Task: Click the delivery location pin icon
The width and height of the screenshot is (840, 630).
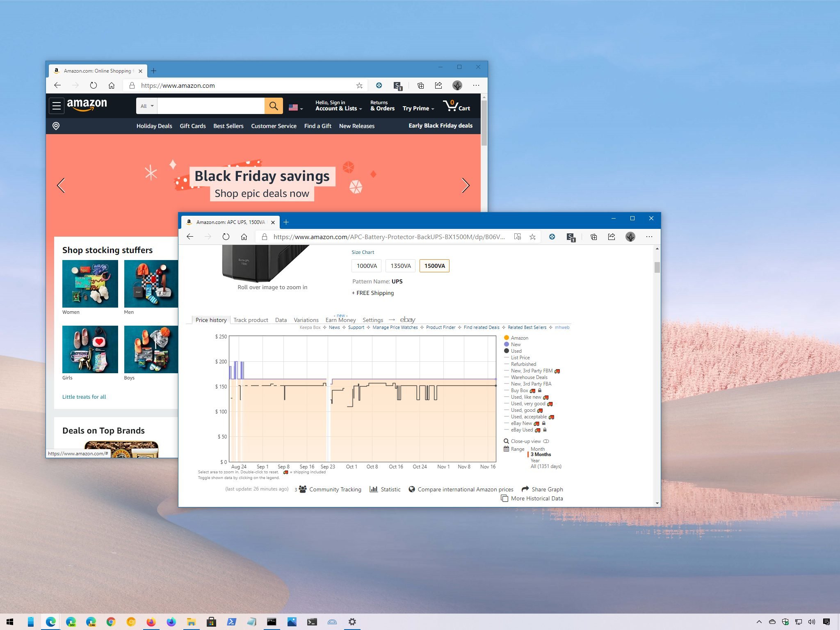Action: point(56,126)
